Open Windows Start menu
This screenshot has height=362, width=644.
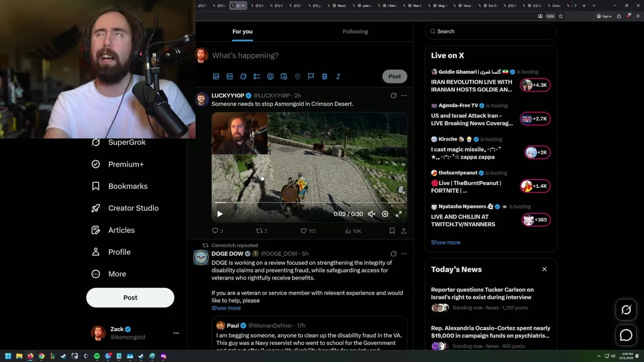click(8, 356)
